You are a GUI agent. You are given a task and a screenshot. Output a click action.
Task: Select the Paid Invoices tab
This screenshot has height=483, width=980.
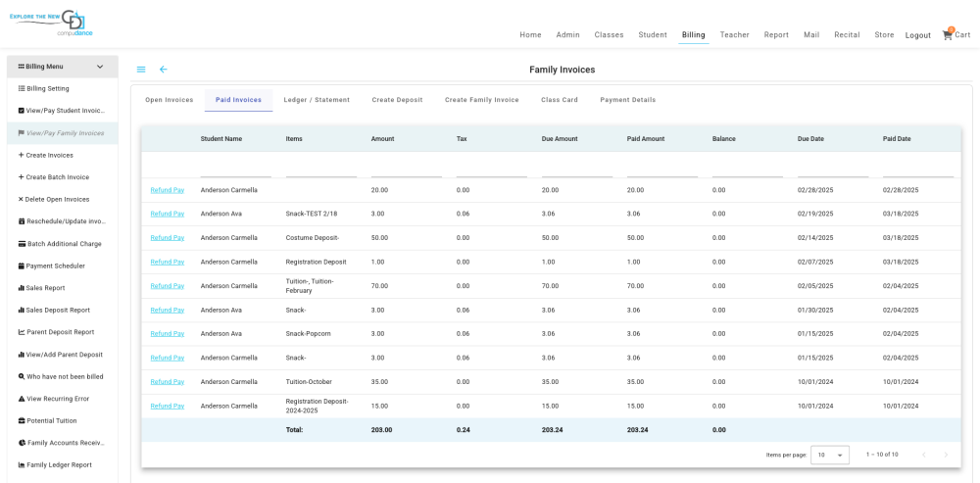pos(239,100)
